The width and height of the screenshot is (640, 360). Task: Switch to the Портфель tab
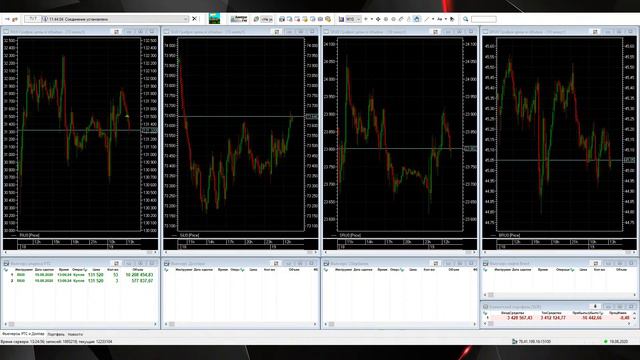coord(56,334)
